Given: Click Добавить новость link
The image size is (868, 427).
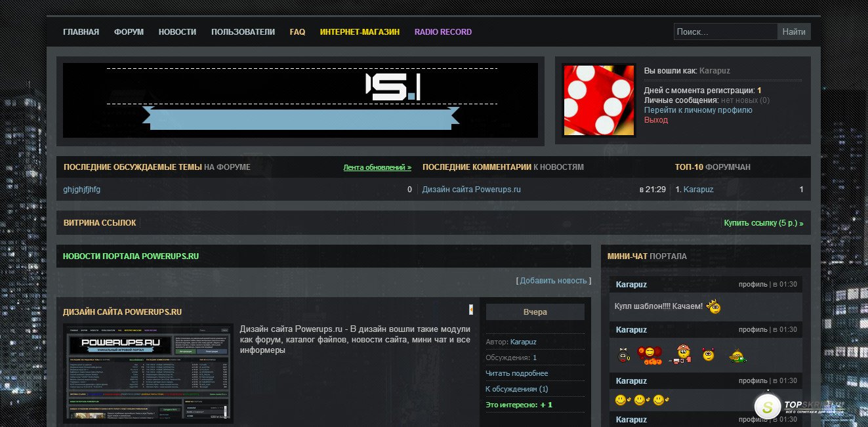Looking at the screenshot, I should 553,280.
